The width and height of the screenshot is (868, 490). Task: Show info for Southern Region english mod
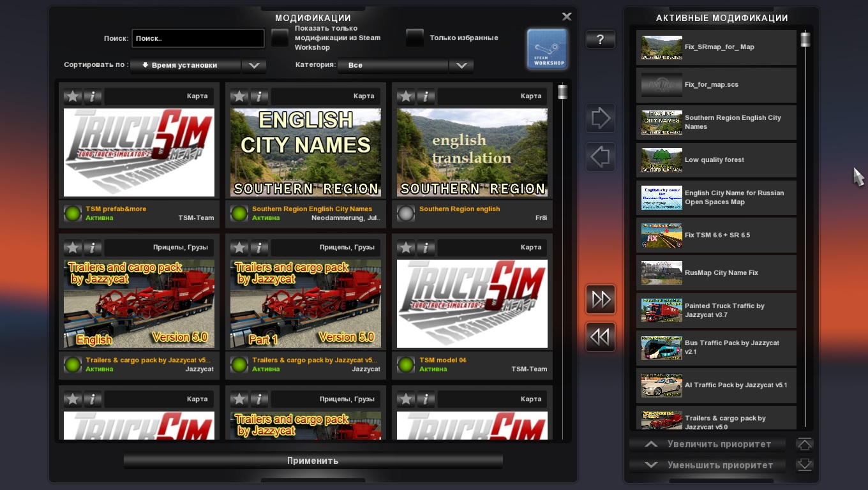pos(426,96)
